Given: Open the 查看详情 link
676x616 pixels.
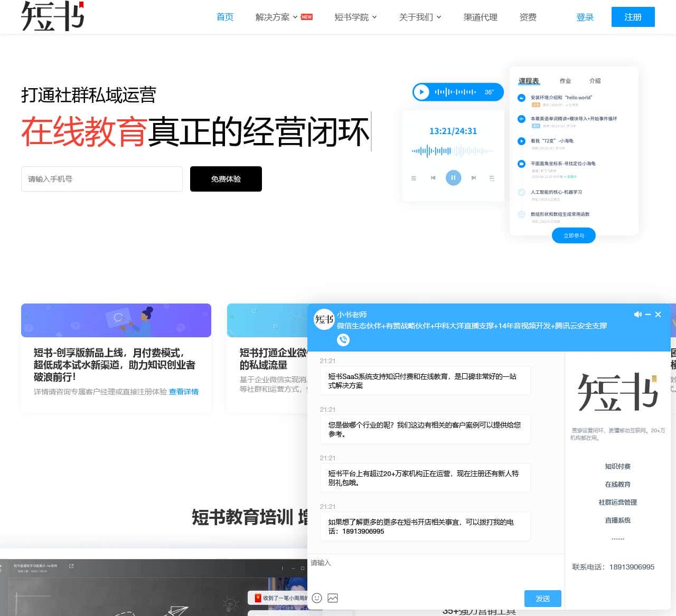Looking at the screenshot, I should pos(184,392).
